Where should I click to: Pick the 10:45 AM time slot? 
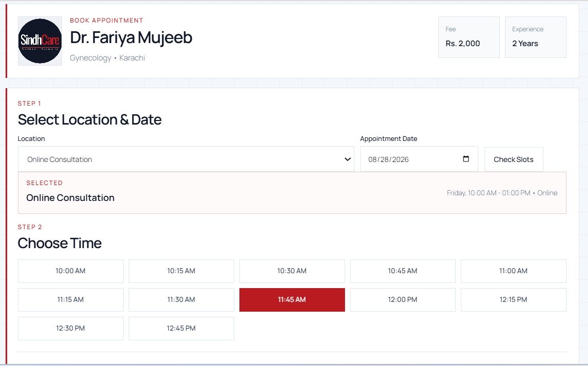tap(403, 271)
